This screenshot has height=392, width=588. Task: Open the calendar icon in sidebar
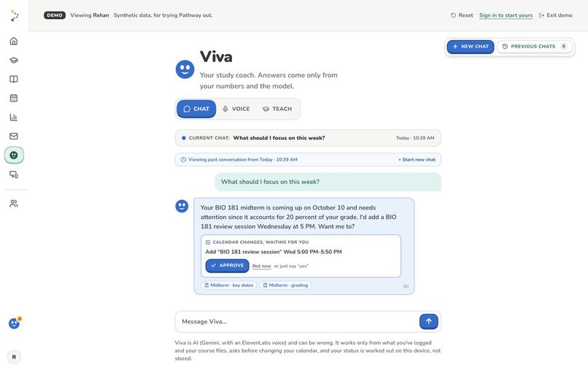tap(14, 99)
